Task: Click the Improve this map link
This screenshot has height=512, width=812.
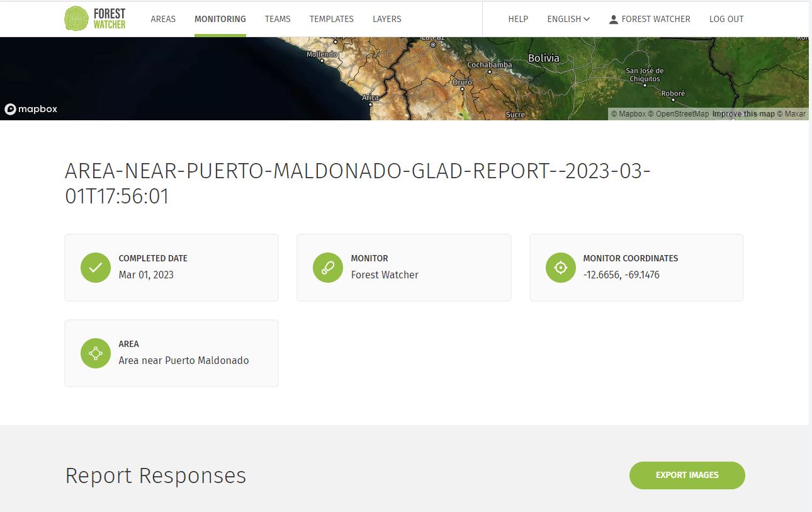Action: (743, 114)
